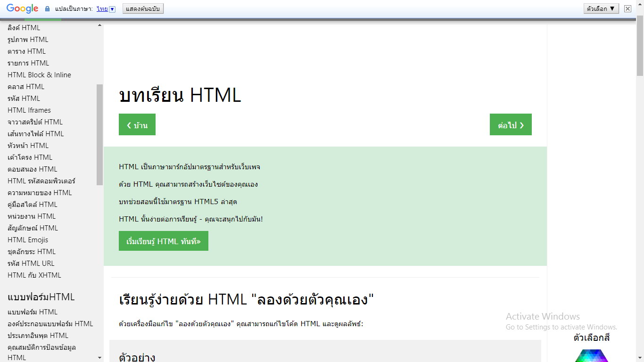Click the padlock icon beside Google logo
644x362 pixels.
click(x=47, y=9)
